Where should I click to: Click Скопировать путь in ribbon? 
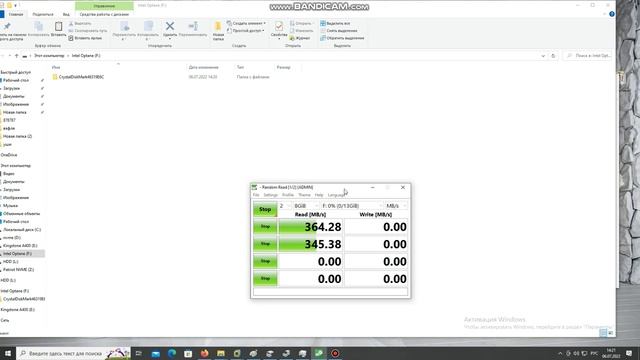tap(87, 31)
